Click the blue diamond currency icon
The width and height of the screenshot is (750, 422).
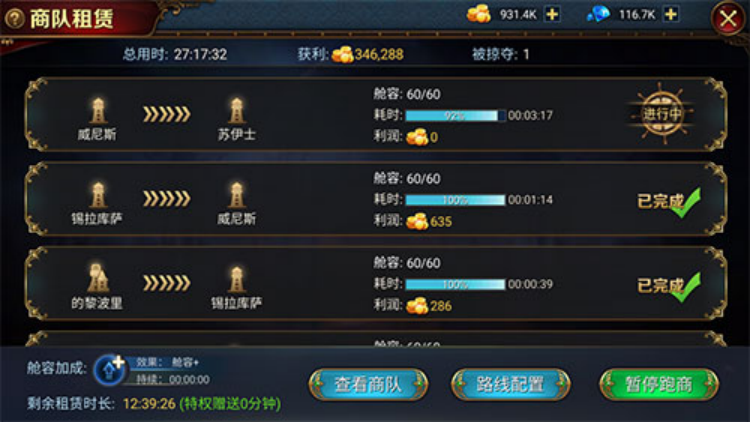(x=598, y=14)
